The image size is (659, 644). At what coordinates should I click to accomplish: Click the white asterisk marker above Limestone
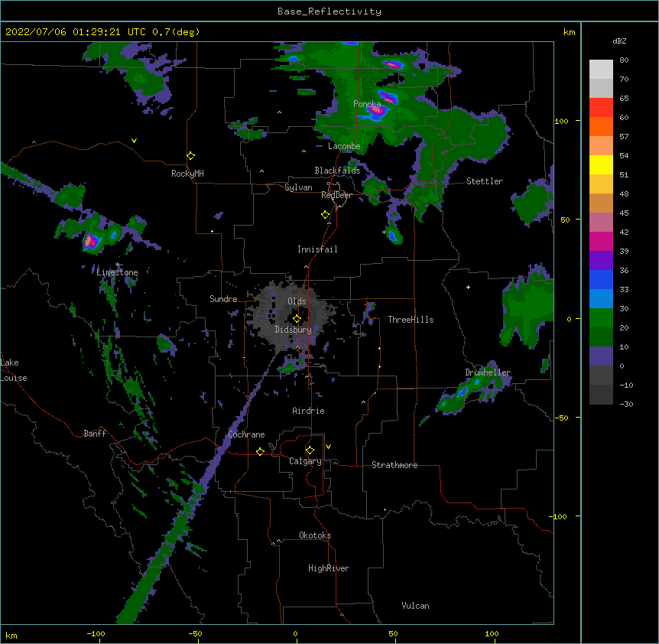coord(117,265)
